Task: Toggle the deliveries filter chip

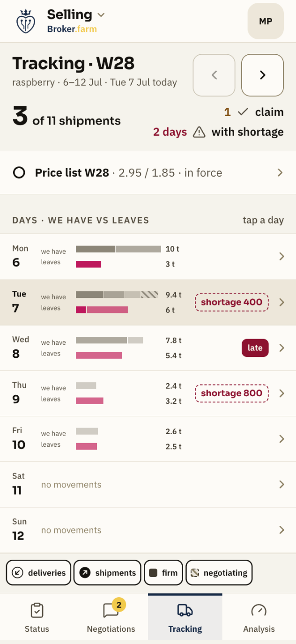Action: coord(39,573)
